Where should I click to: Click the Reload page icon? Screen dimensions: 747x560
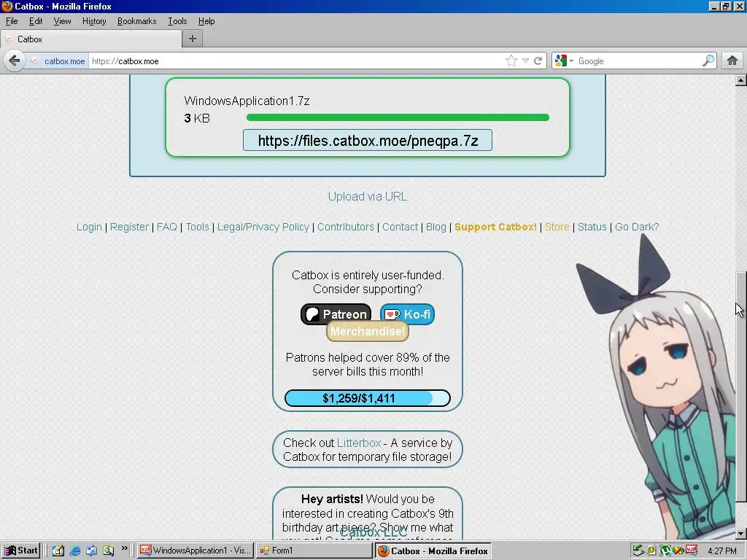(538, 61)
